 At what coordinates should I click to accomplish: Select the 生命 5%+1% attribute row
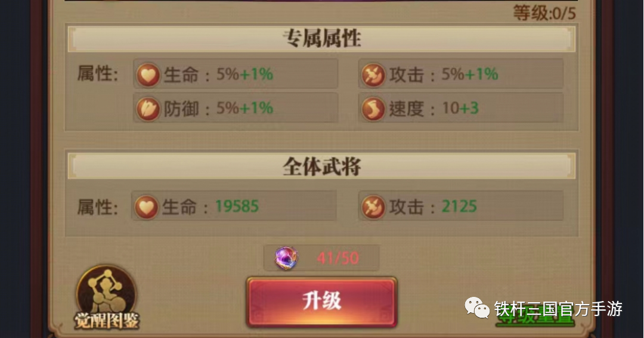tap(236, 74)
